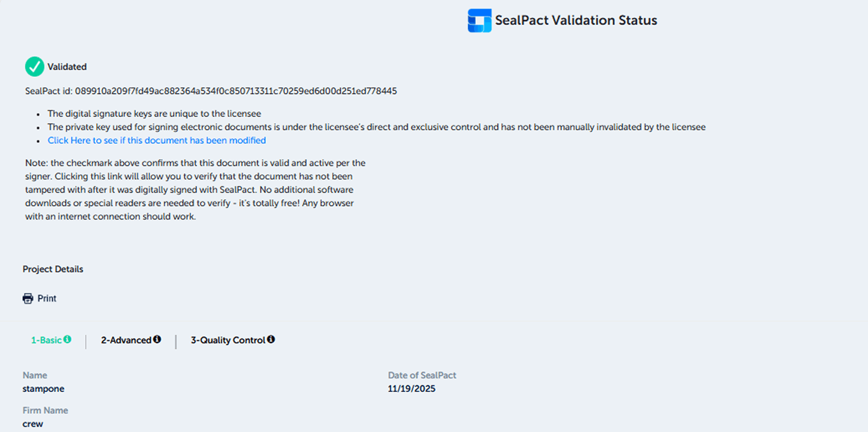
Task: Click the SealPact Validation Status heading
Action: pos(576,20)
